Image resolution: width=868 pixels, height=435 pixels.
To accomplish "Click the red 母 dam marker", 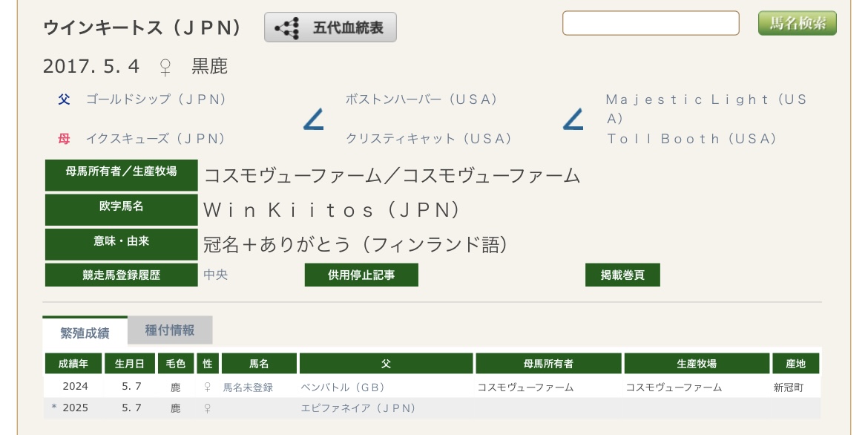I will (x=64, y=139).
